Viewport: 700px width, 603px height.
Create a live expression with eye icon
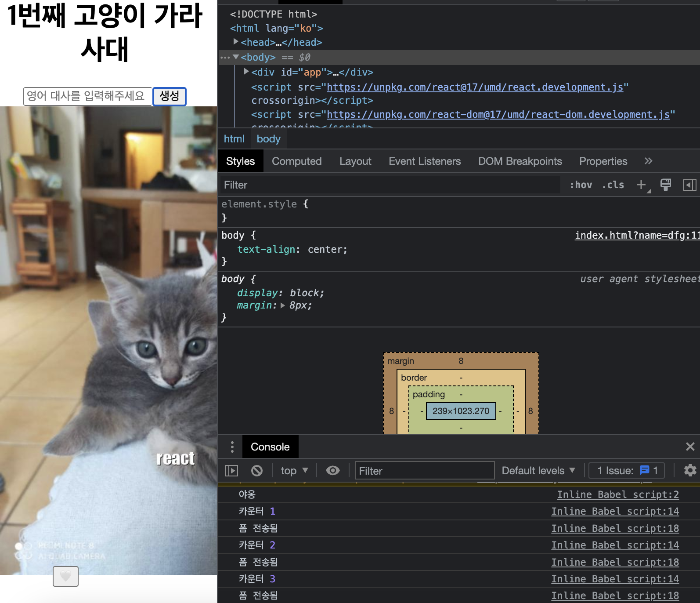(333, 471)
